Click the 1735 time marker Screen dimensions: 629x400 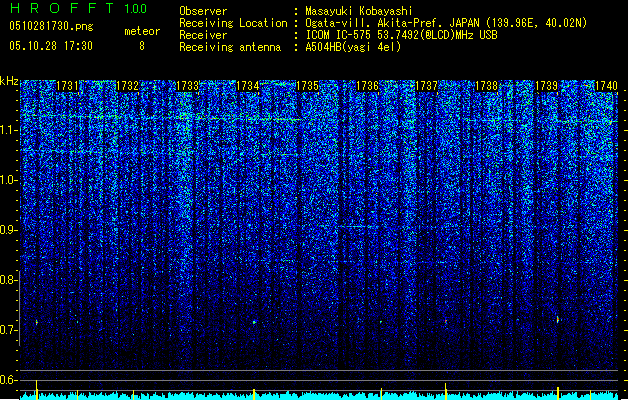click(x=307, y=86)
